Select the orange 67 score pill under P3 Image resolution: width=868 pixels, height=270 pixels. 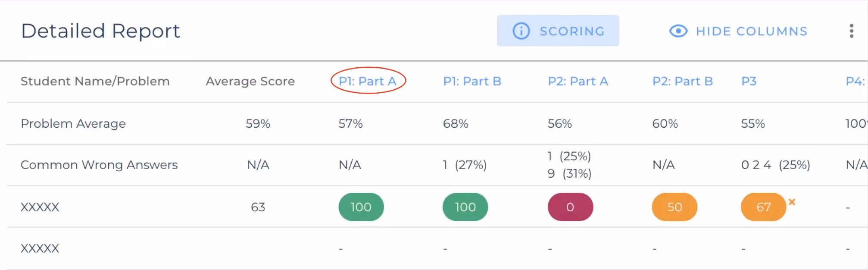point(764,207)
